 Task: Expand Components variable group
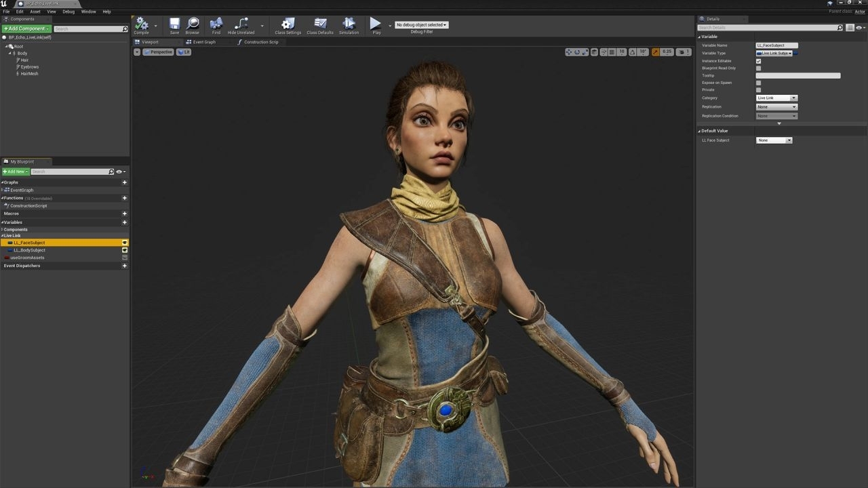(2, 230)
